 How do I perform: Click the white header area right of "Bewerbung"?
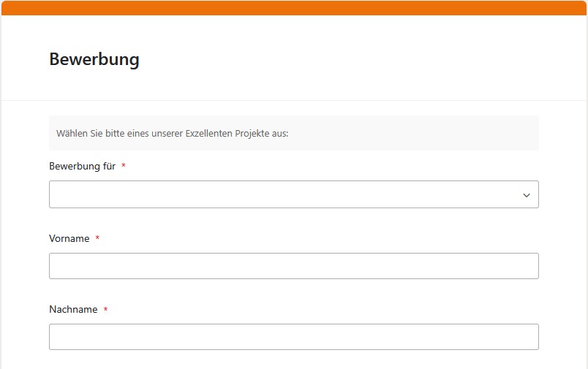click(351, 59)
